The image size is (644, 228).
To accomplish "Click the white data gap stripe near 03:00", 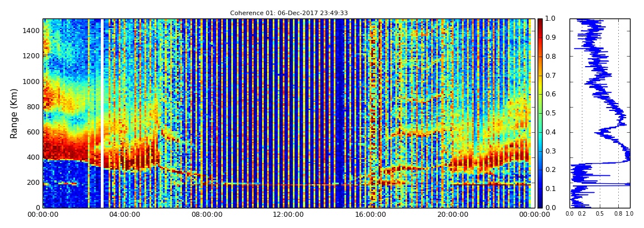I will [x=102, y=113].
